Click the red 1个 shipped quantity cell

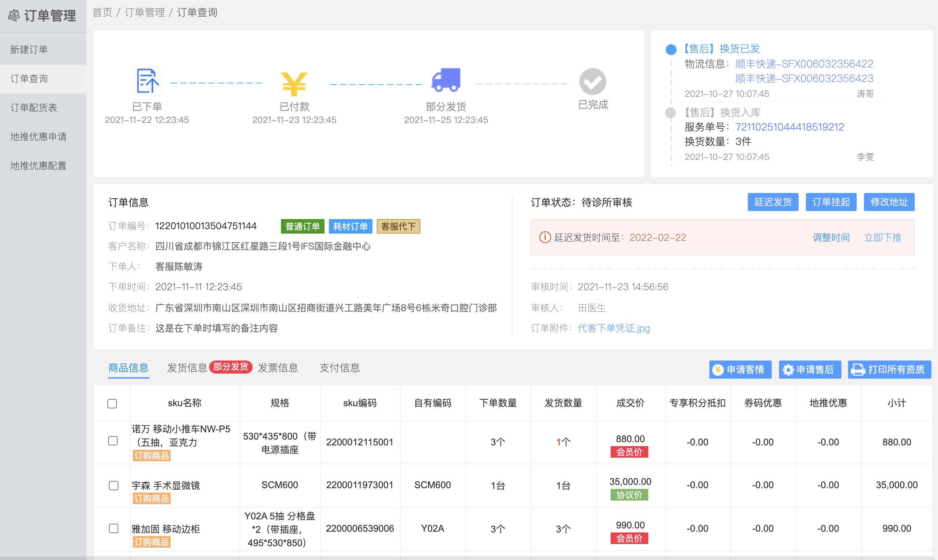pyautogui.click(x=563, y=442)
